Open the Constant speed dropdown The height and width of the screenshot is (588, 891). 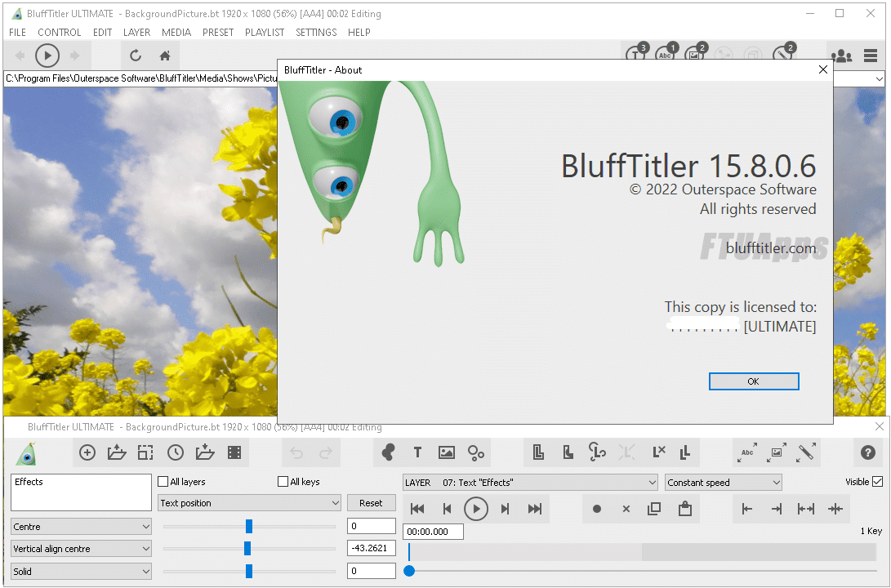click(x=724, y=483)
